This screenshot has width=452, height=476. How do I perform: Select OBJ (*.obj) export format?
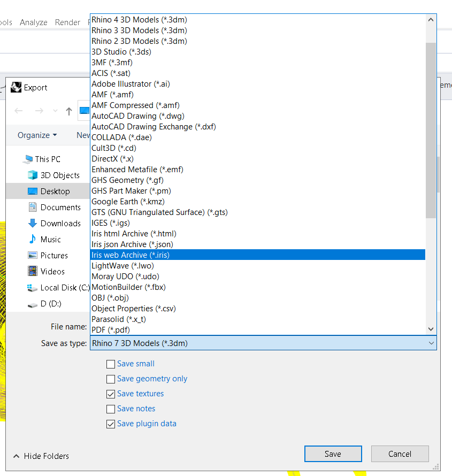pos(258,298)
